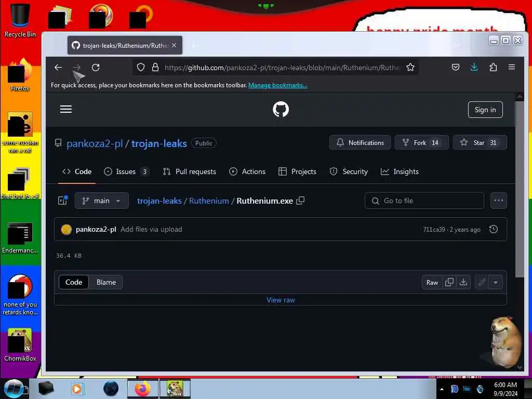Navigate to trojan-leaks in the breadcrumb

(159, 201)
